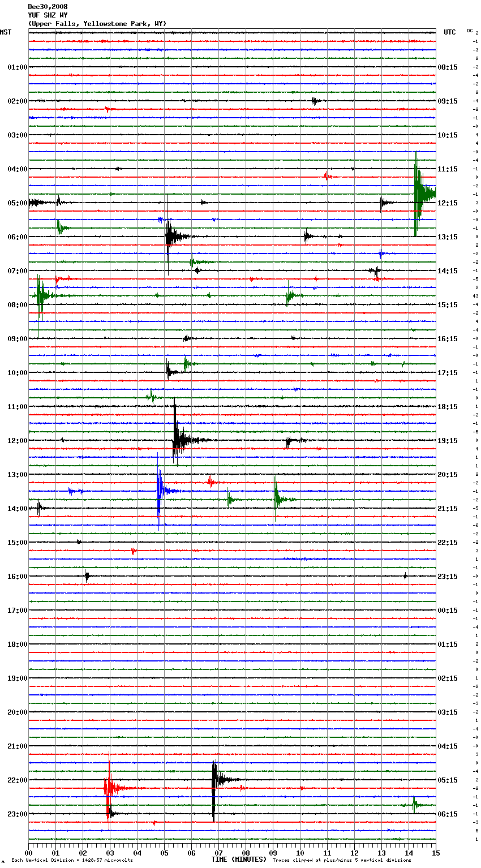481x868 pixels.
Task: Click the traces clipped footnote text
Action: pos(342,861)
